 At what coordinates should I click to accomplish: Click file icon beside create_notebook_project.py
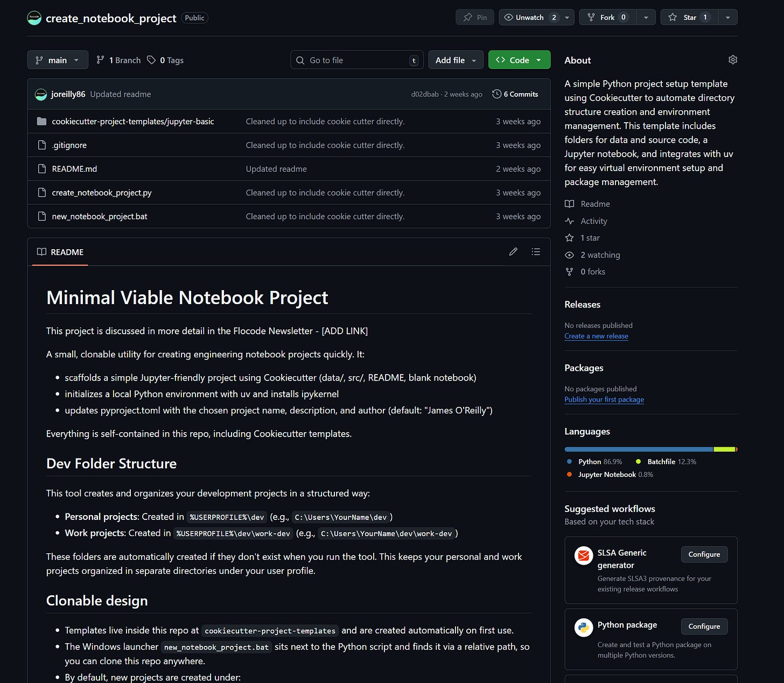tap(41, 193)
